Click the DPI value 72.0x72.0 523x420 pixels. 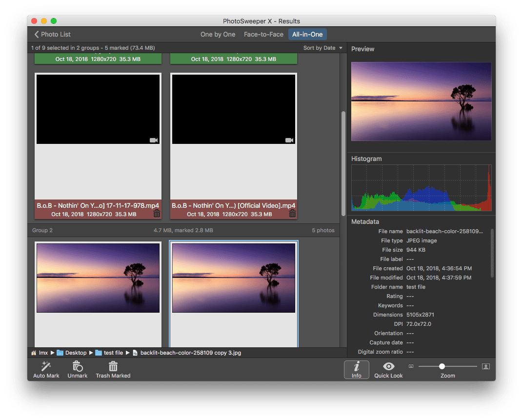pyautogui.click(x=419, y=324)
